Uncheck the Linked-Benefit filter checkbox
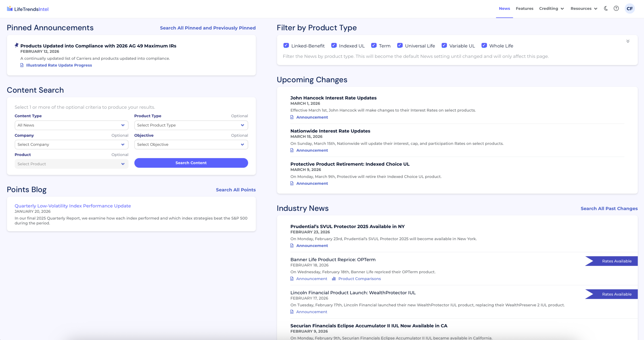Viewport: 644px width, 340px height. (x=286, y=46)
